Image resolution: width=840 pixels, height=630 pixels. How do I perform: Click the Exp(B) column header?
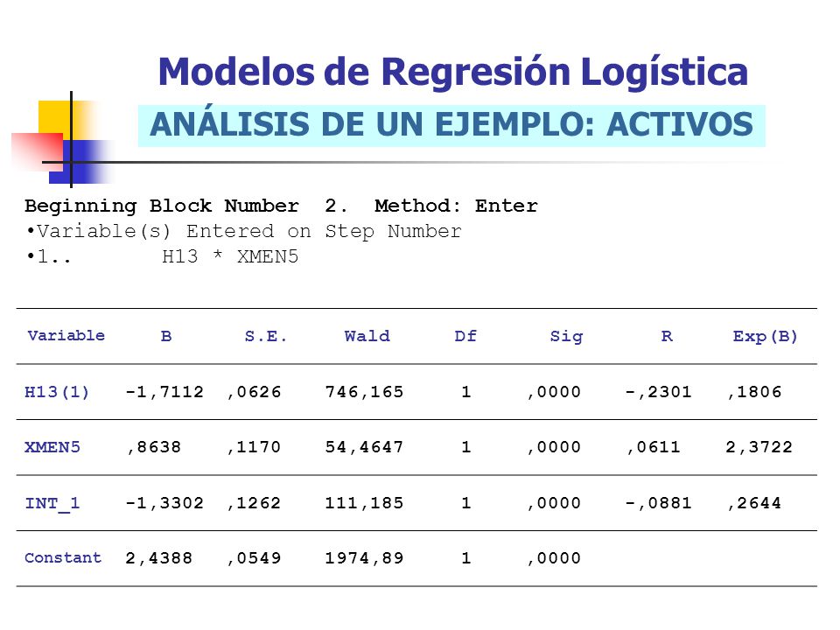[765, 336]
